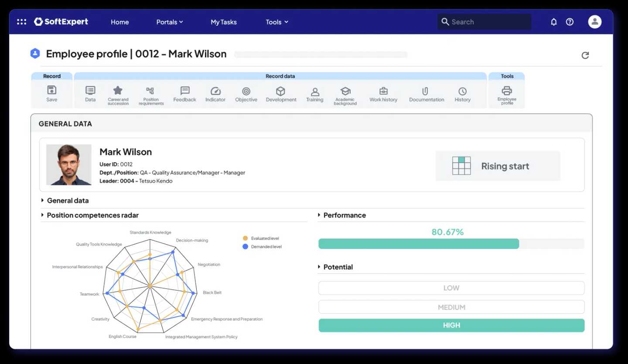Screen dimensions: 628x364
Task: Collapse the Position competences radar section
Action: coord(92,215)
